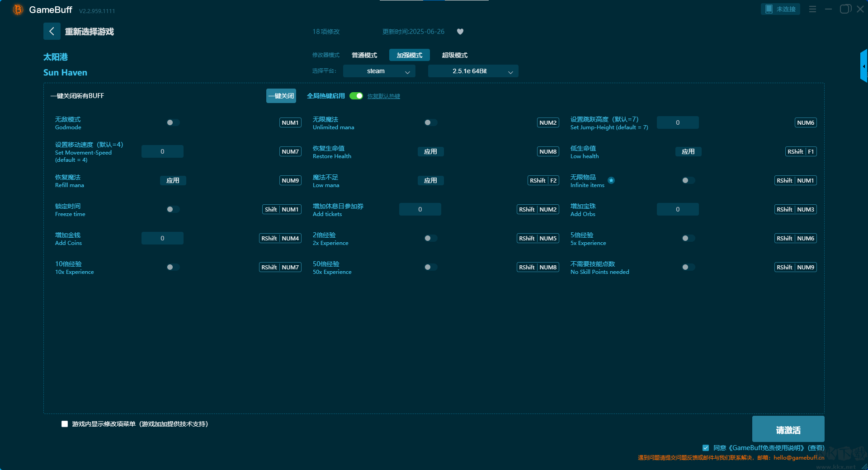
Task: Click the RShift NUM3 hotkey for Add Orbs
Action: pyautogui.click(x=796, y=209)
